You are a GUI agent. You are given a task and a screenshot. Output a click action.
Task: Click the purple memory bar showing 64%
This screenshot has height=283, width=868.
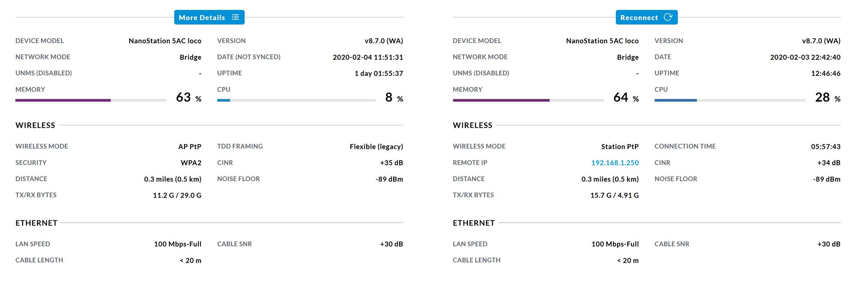coord(501,100)
